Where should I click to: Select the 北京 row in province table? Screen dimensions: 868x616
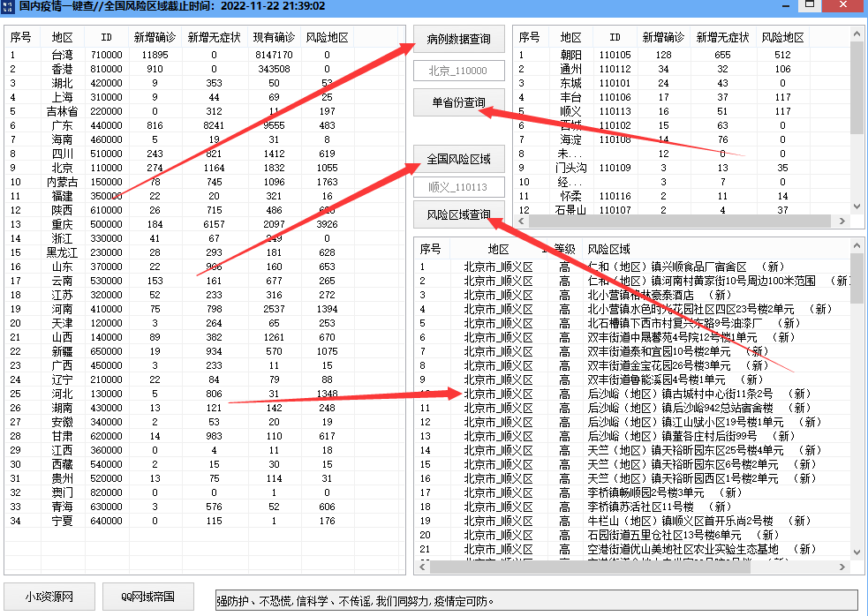205,168
